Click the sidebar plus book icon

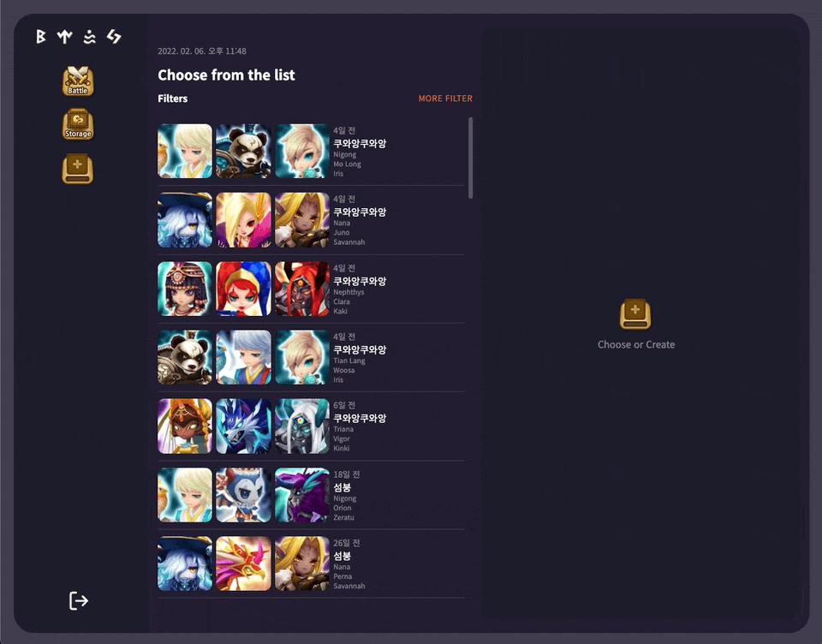tap(78, 169)
